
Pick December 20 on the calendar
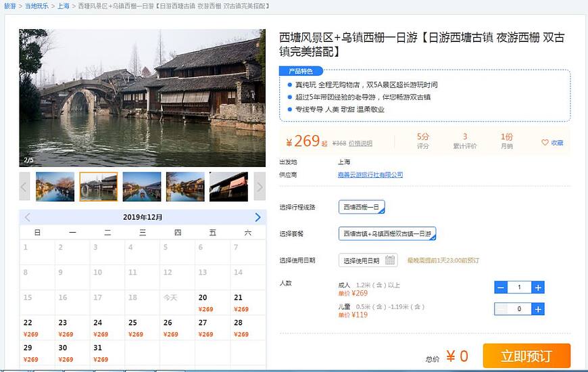pos(213,302)
